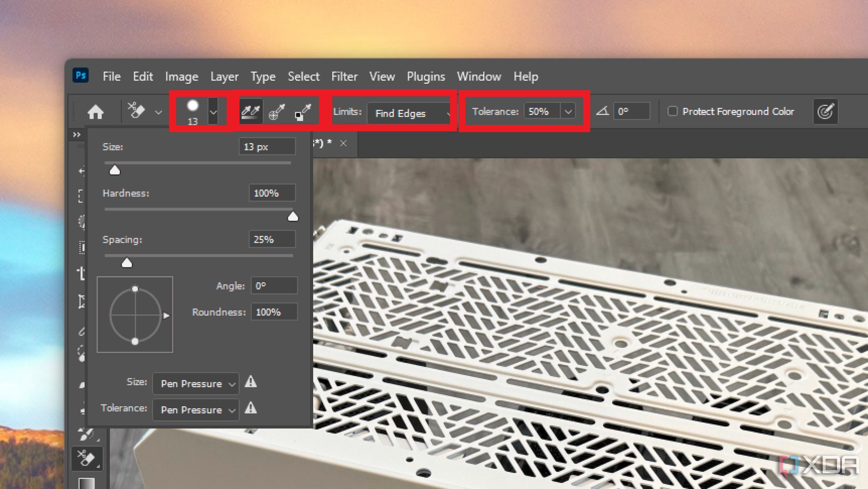Screen dimensions: 868x489
Task: Open the Select menu
Action: pos(303,76)
